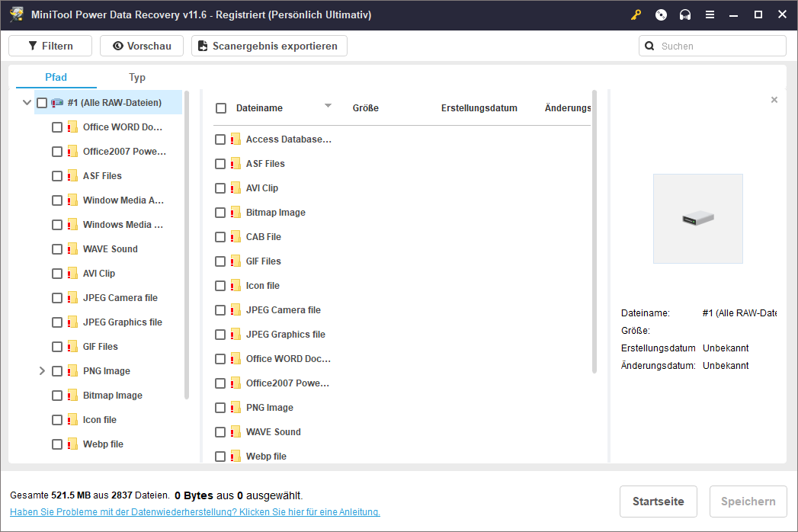The image size is (798, 532).
Task: Tick the checkbox for Access Database in list
Action: 220,139
